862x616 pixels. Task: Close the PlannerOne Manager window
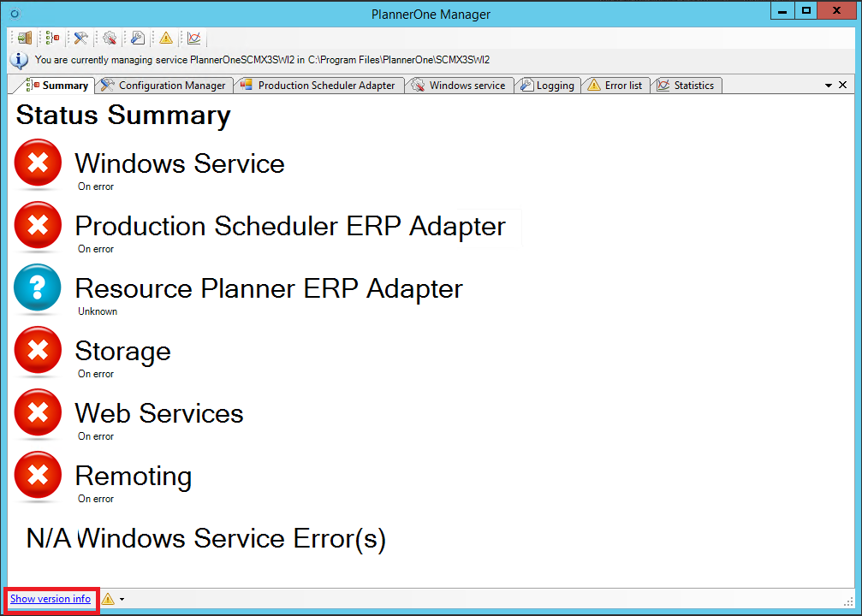(x=836, y=11)
